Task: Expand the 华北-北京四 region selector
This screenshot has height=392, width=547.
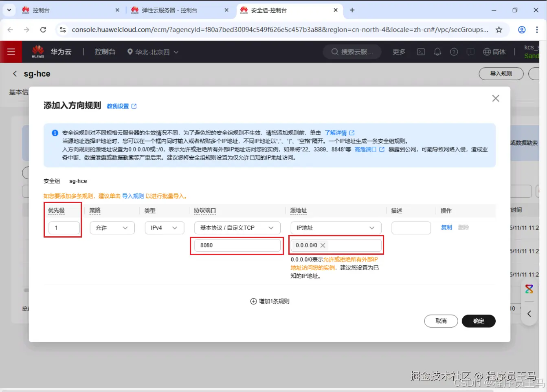Action: (x=153, y=52)
